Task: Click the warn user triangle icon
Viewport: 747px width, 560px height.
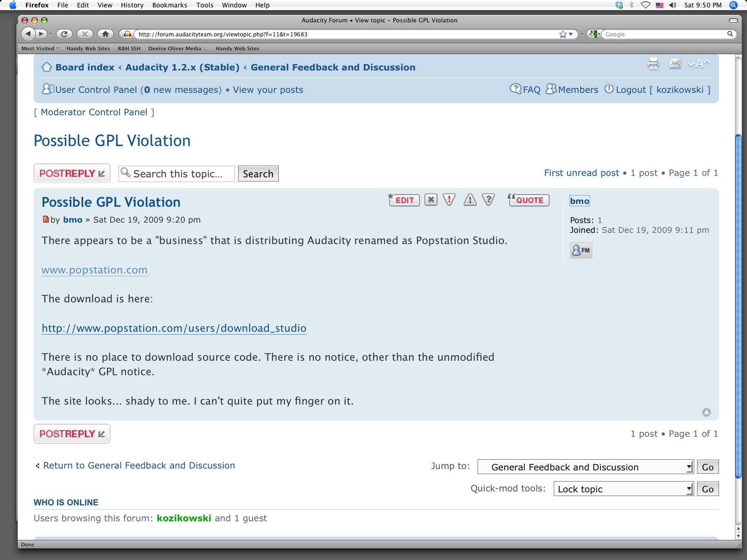Action: tap(470, 200)
